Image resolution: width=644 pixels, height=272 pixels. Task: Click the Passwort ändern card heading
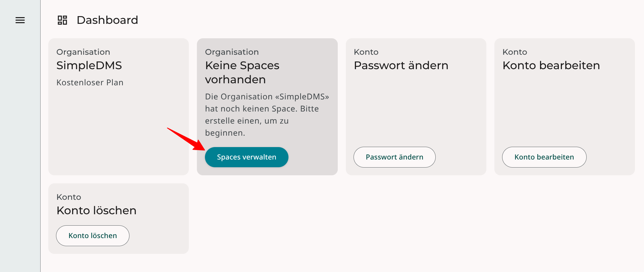pos(401,65)
